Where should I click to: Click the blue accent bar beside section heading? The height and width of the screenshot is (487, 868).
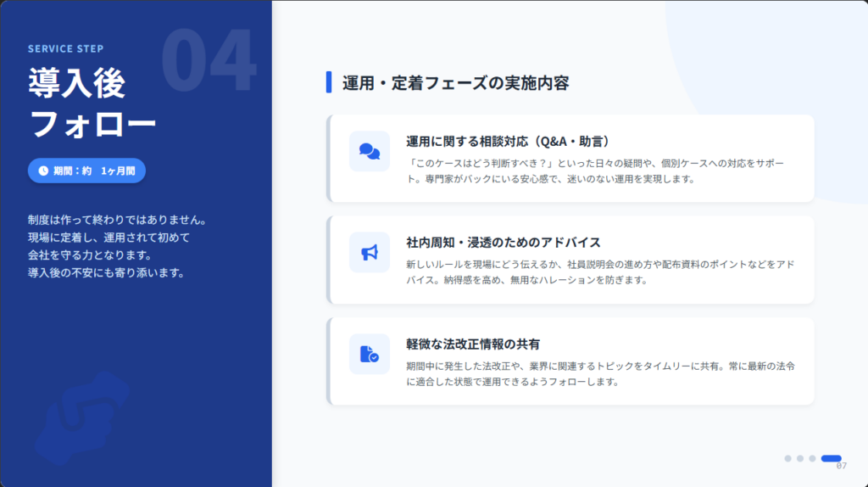click(x=329, y=82)
